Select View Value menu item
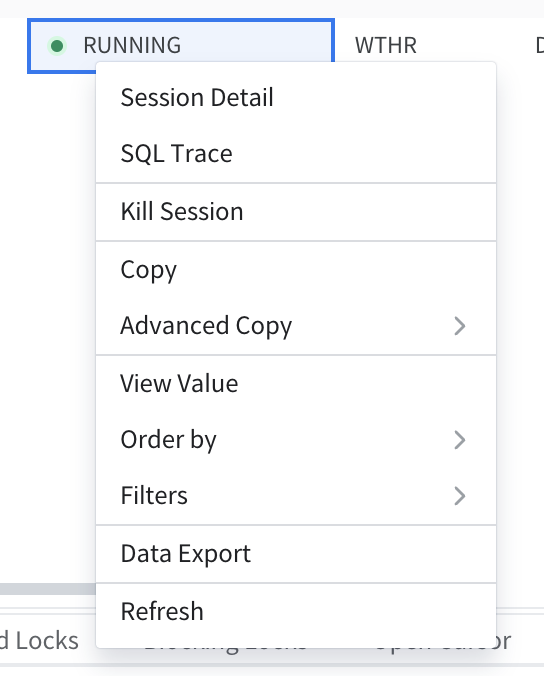 point(296,383)
